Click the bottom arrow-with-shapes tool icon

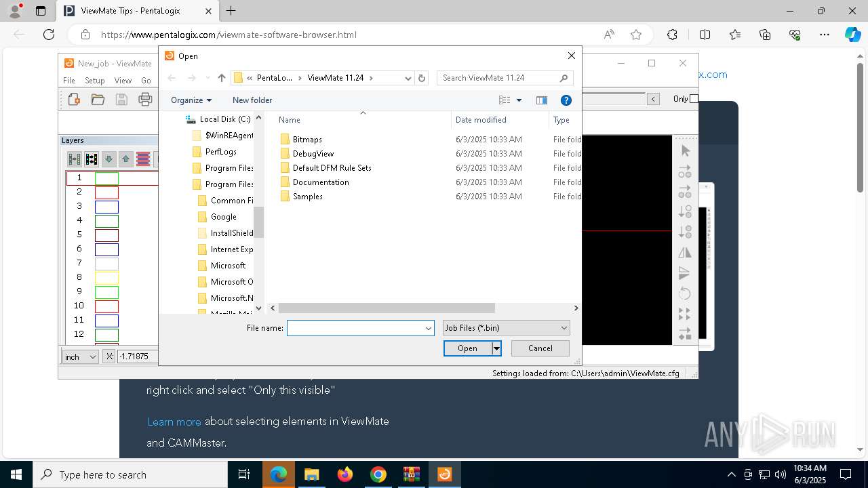point(685,334)
